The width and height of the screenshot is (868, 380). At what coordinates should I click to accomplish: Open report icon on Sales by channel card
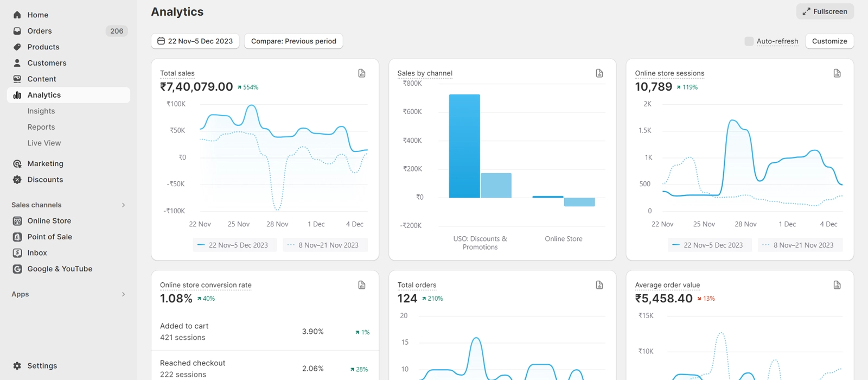(x=599, y=73)
